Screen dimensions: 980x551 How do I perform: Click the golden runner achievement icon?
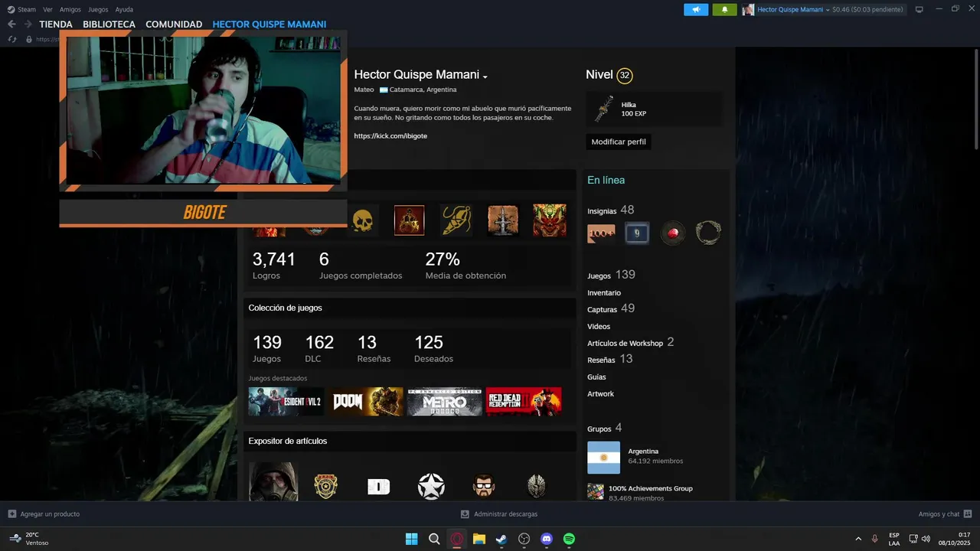[x=456, y=220]
